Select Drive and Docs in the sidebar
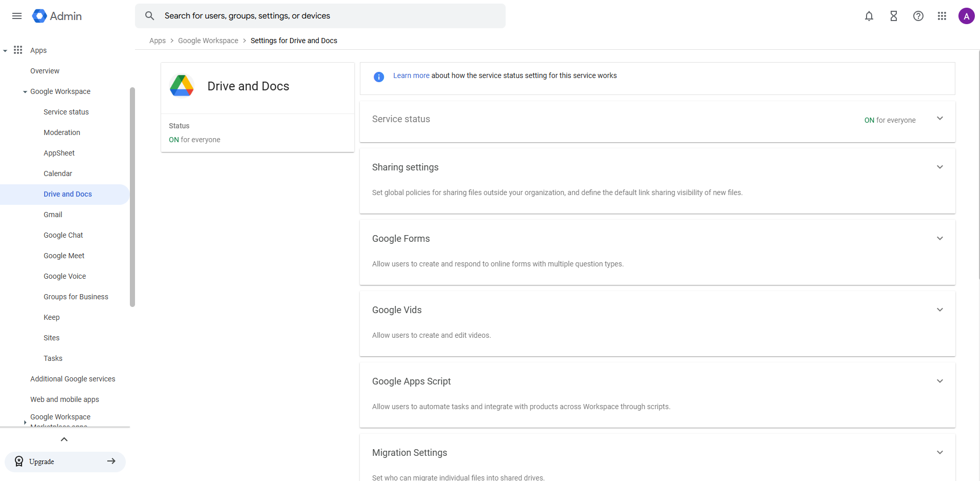The width and height of the screenshot is (980, 481). click(x=65, y=194)
